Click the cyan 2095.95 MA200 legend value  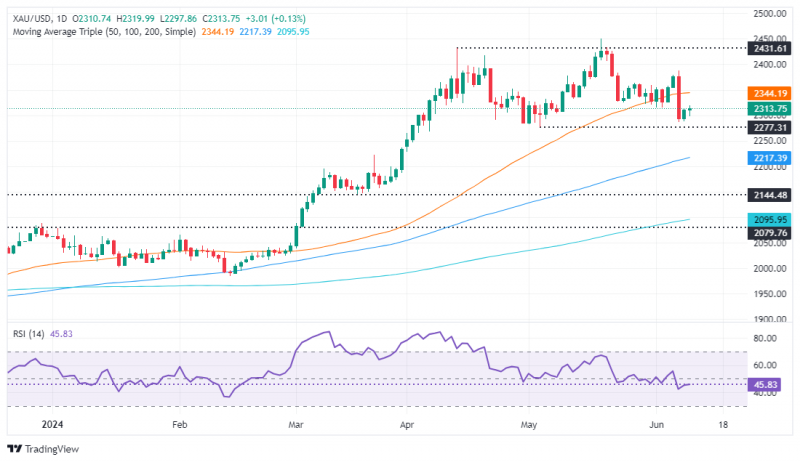coord(293,32)
